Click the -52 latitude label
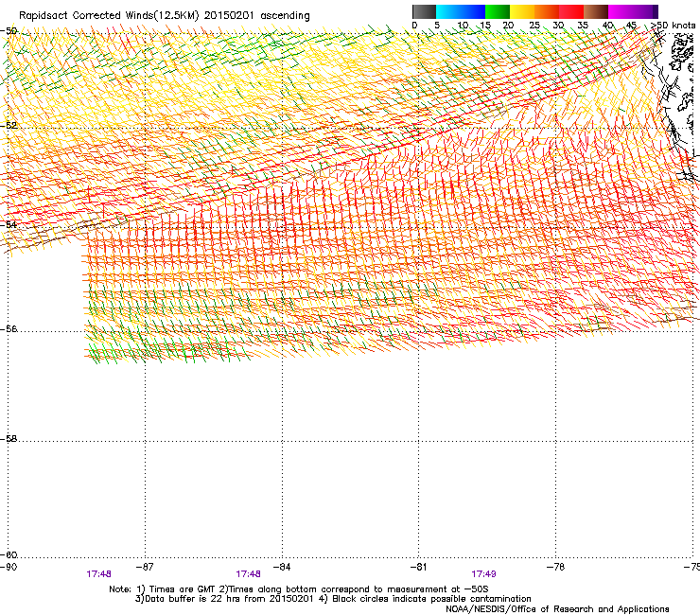The height and width of the screenshot is (615, 700). pyautogui.click(x=9, y=126)
